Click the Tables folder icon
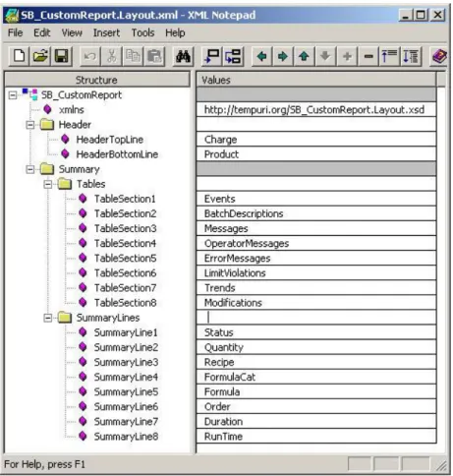 (65, 184)
